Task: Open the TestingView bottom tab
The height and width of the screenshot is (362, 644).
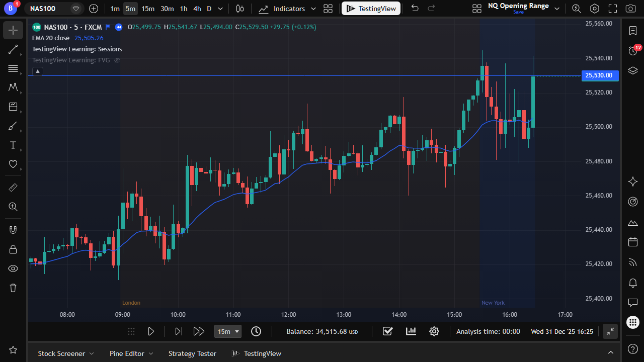Action: tap(256, 353)
